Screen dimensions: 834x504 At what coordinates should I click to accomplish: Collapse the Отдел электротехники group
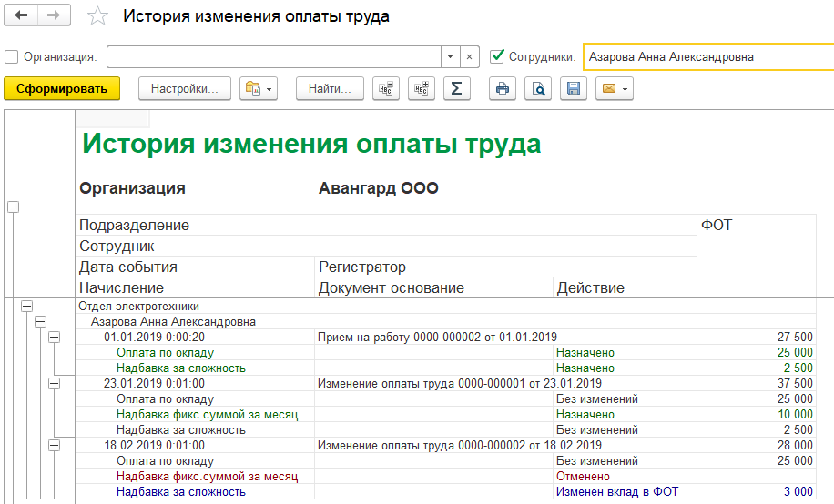[x=26, y=307]
